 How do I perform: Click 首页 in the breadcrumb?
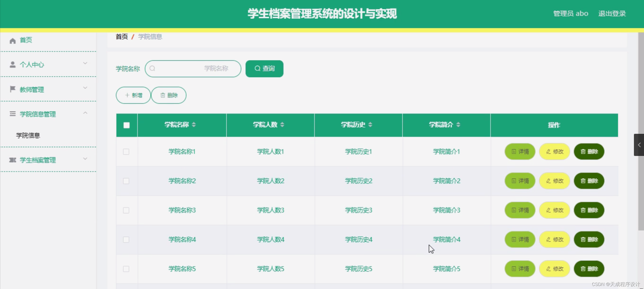tap(122, 37)
